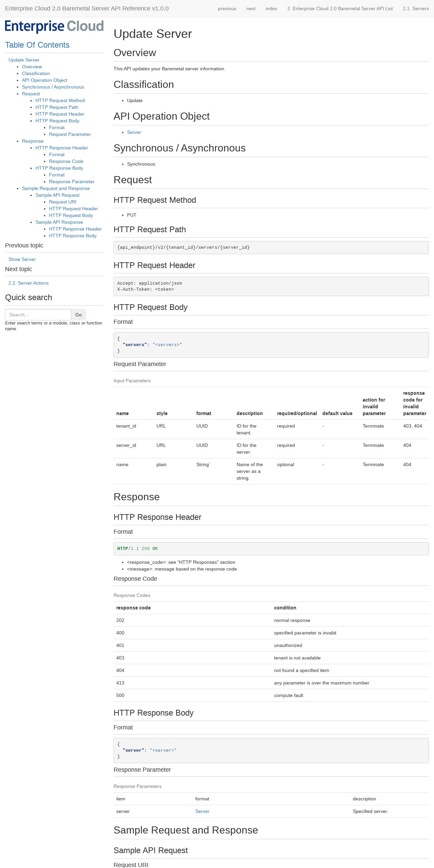This screenshot has height=868, width=434.
Task: Open Synchronous / Asynchronous contents entry
Action: (53, 87)
